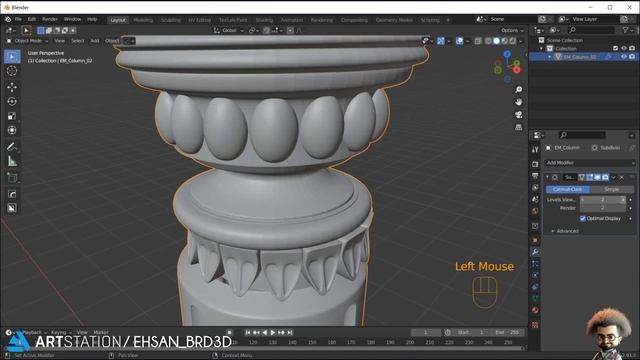The width and height of the screenshot is (640, 360).
Task: Toggle viewport gizmos button
Action: (441, 41)
